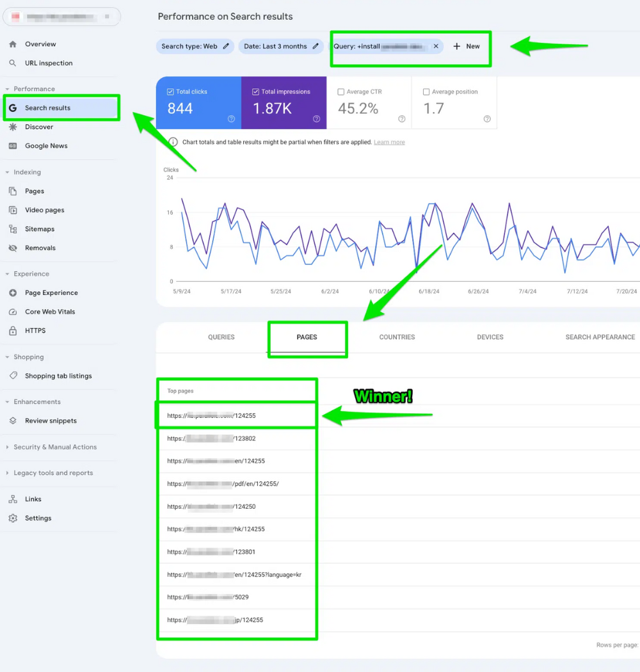
Task: Open the Overview section
Action: pyautogui.click(x=40, y=44)
